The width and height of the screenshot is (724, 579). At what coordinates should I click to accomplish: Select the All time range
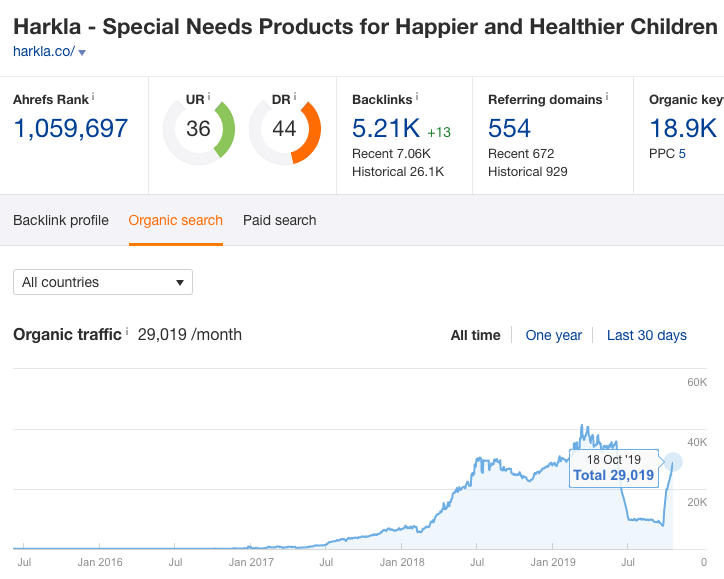pyautogui.click(x=476, y=335)
